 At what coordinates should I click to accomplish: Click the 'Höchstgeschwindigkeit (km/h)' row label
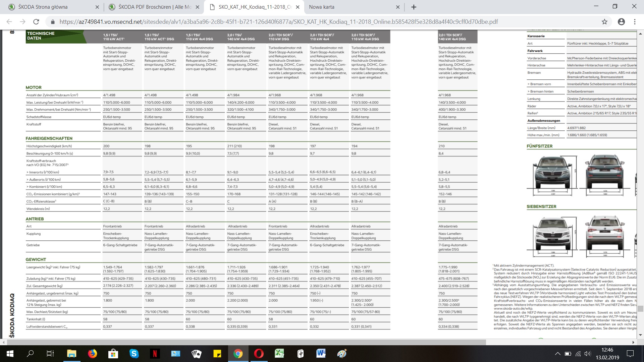(x=49, y=146)
